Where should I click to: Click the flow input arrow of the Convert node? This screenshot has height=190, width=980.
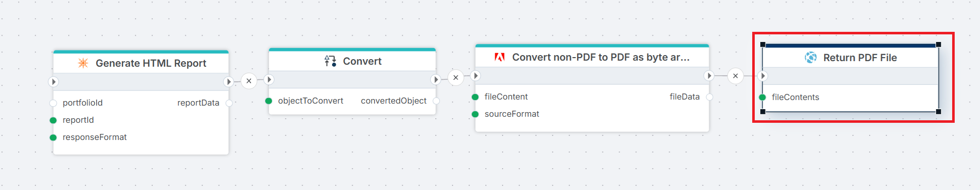[269, 79]
